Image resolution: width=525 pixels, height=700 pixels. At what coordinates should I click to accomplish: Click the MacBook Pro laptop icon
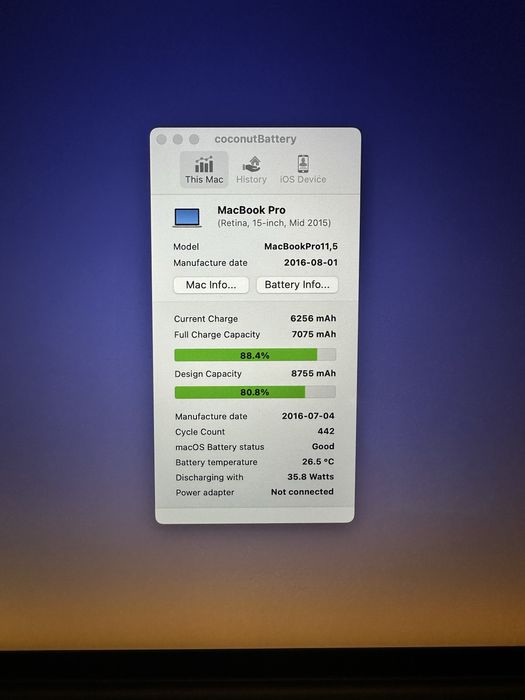187,218
